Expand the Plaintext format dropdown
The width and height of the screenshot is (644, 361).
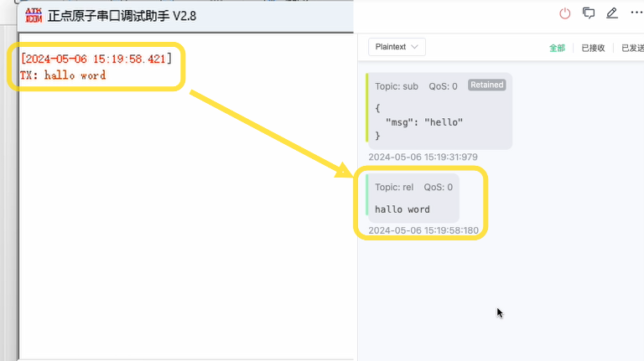click(397, 47)
